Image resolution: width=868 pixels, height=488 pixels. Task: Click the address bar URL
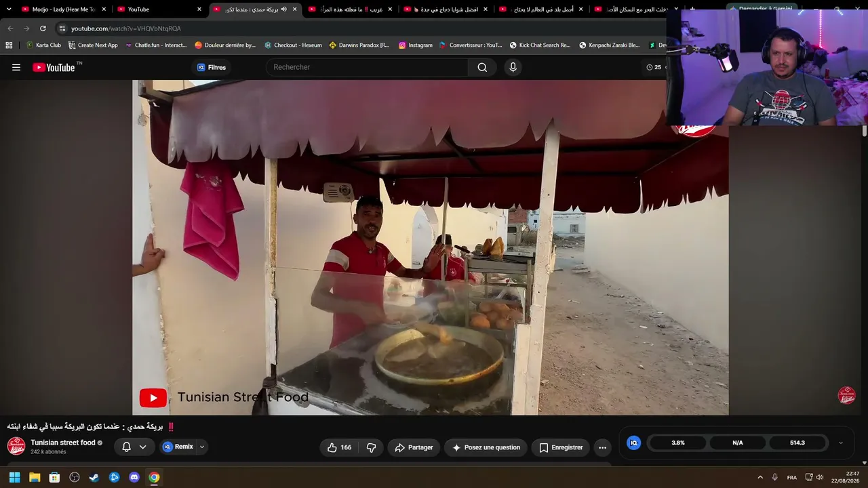tap(126, 28)
